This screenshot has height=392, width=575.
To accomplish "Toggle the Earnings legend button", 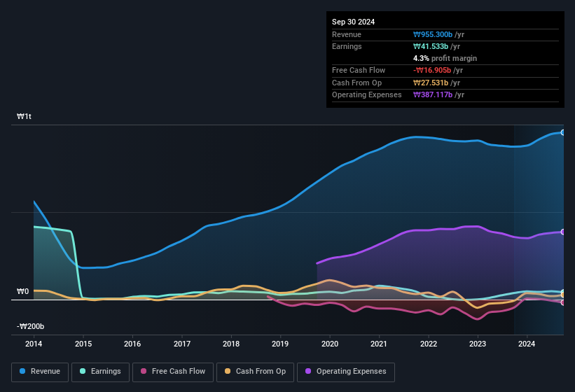I will 100,372.
